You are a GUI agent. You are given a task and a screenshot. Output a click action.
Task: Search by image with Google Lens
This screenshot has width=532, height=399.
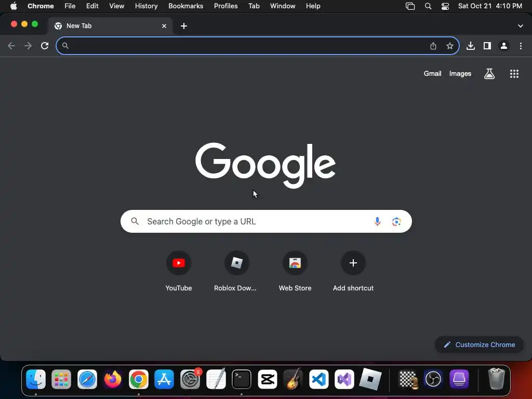pyautogui.click(x=396, y=221)
